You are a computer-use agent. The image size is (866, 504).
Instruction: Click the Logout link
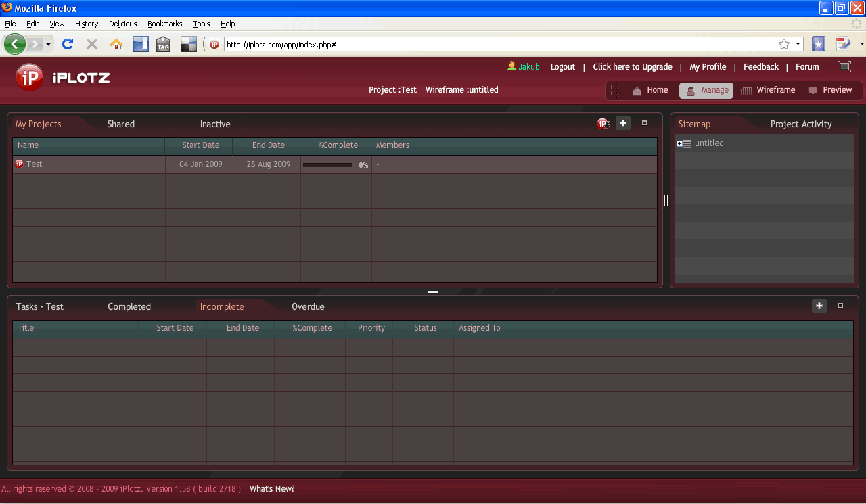[563, 66]
